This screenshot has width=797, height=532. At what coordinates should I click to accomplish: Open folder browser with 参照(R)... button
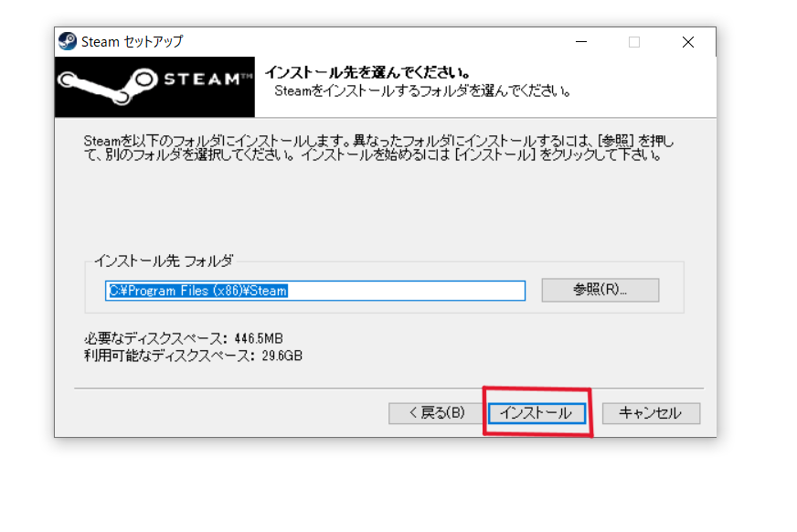coord(600,290)
